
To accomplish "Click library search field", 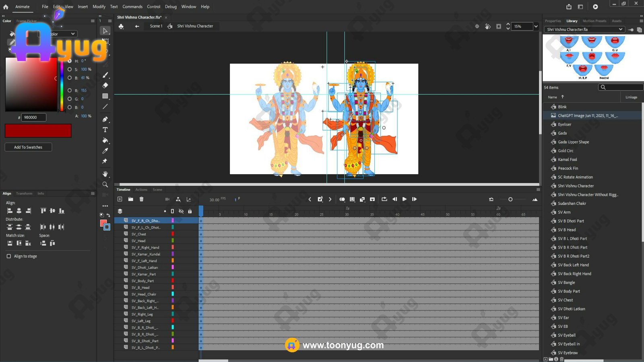I will coord(620,87).
